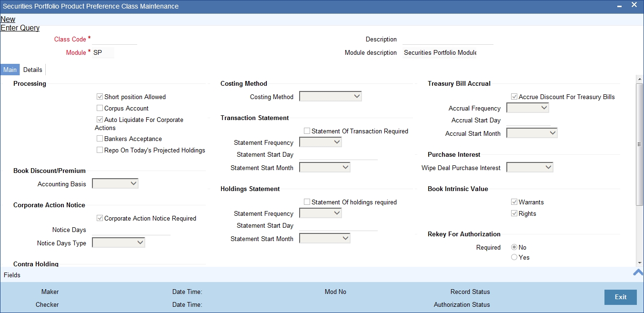Click the Record Status label
Viewport: 644px width, 313px height.
pyautogui.click(x=470, y=292)
